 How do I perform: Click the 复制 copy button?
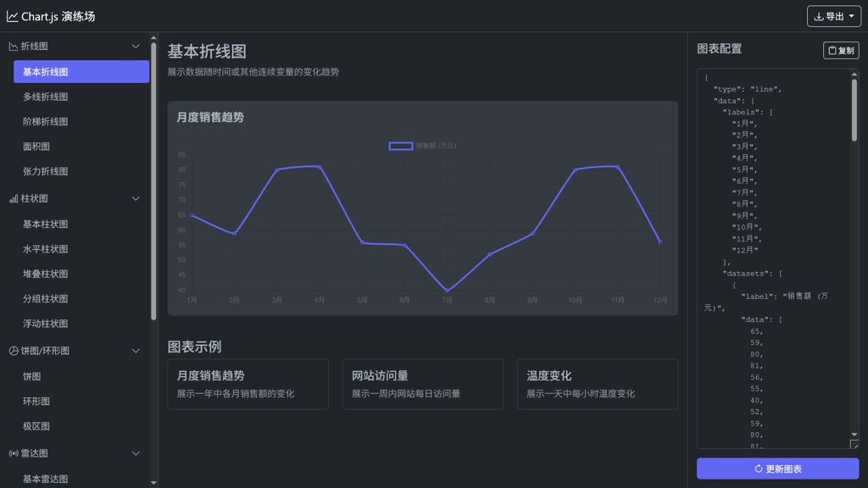tap(841, 51)
